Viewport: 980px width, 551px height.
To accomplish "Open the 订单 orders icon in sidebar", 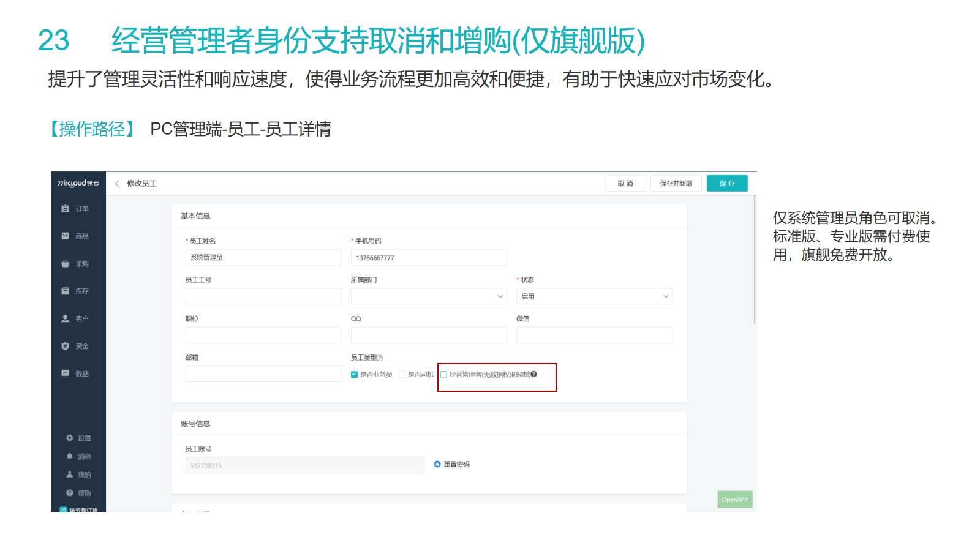I will click(65, 209).
